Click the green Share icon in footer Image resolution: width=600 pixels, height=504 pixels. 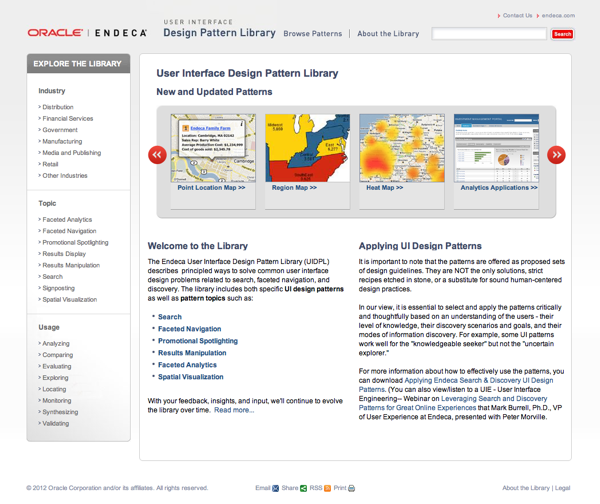tap(303, 488)
